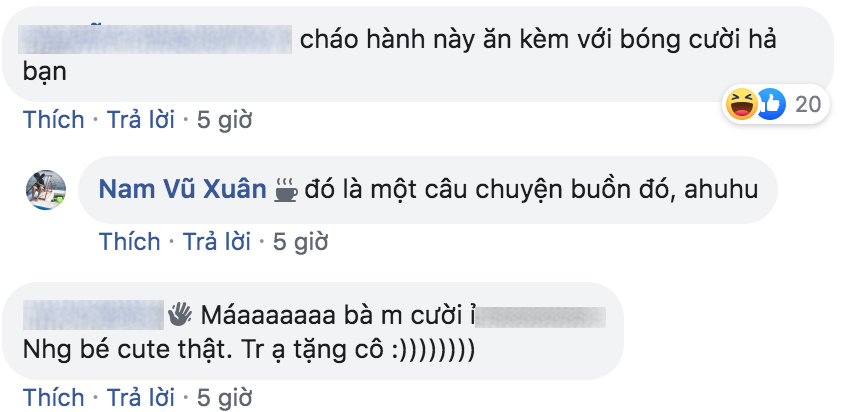848x412 pixels.
Task: Click Thích under the cháo hành comment
Action: [54, 119]
